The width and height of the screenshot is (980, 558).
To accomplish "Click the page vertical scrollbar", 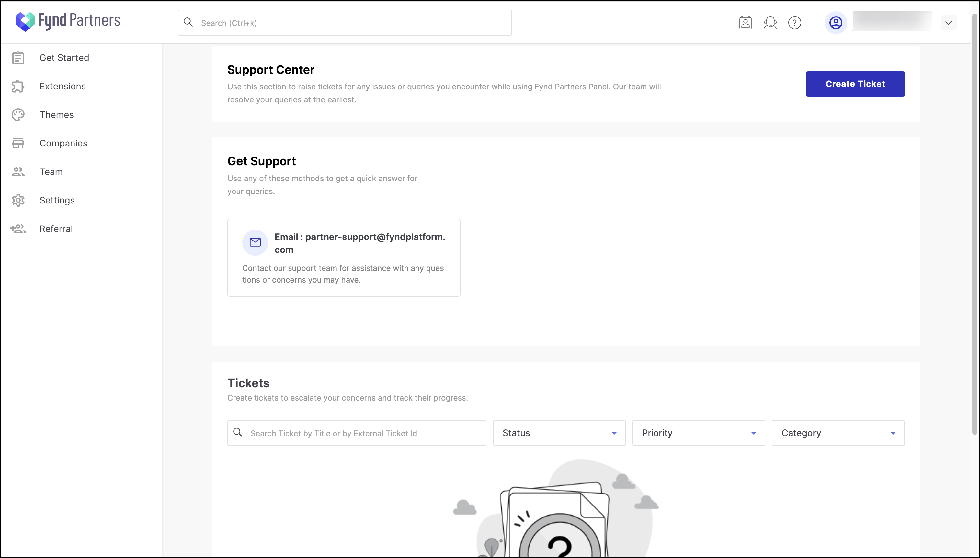I will 975,224.
